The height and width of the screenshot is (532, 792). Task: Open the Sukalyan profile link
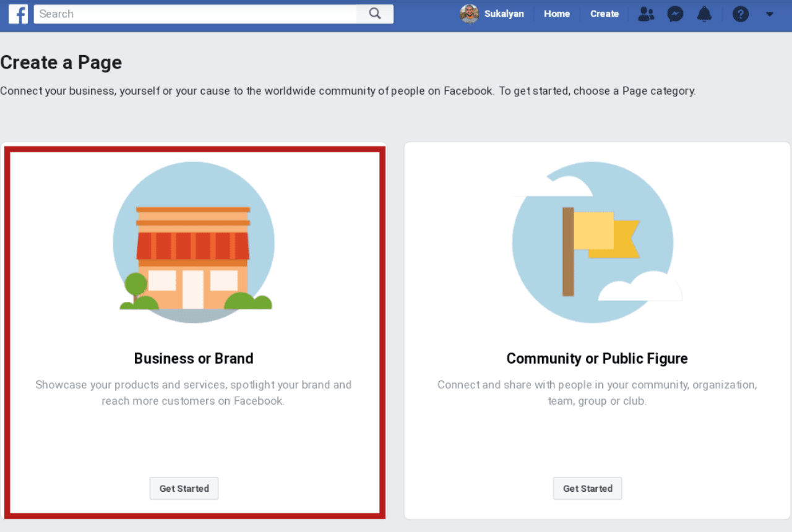coord(504,14)
